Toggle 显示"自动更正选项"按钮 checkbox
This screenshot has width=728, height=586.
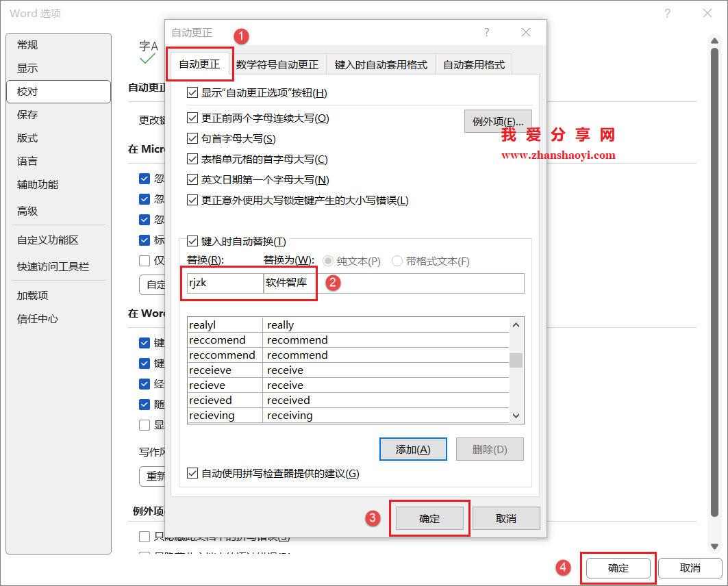point(192,93)
